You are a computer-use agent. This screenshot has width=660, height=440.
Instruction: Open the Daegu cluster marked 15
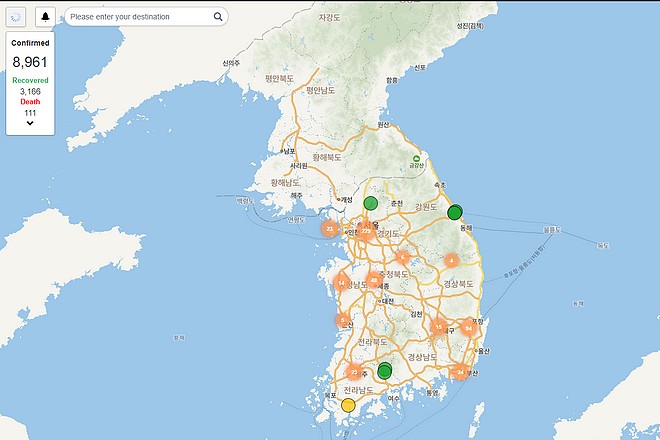point(437,326)
